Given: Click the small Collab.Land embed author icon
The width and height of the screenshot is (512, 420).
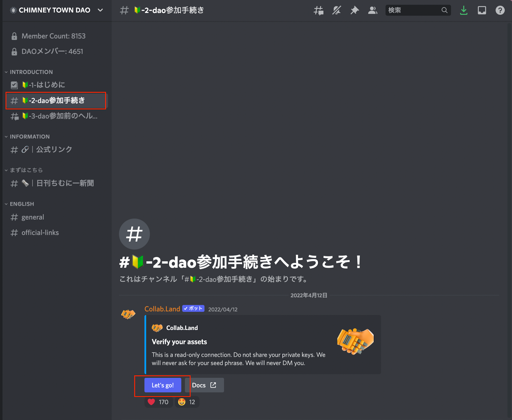Looking at the screenshot, I should coord(157,328).
